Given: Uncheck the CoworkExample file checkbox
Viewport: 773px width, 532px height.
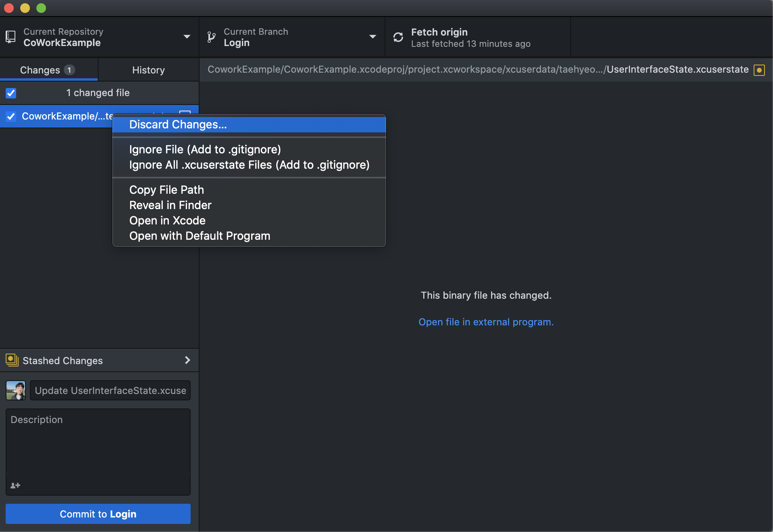Looking at the screenshot, I should pos(11,117).
